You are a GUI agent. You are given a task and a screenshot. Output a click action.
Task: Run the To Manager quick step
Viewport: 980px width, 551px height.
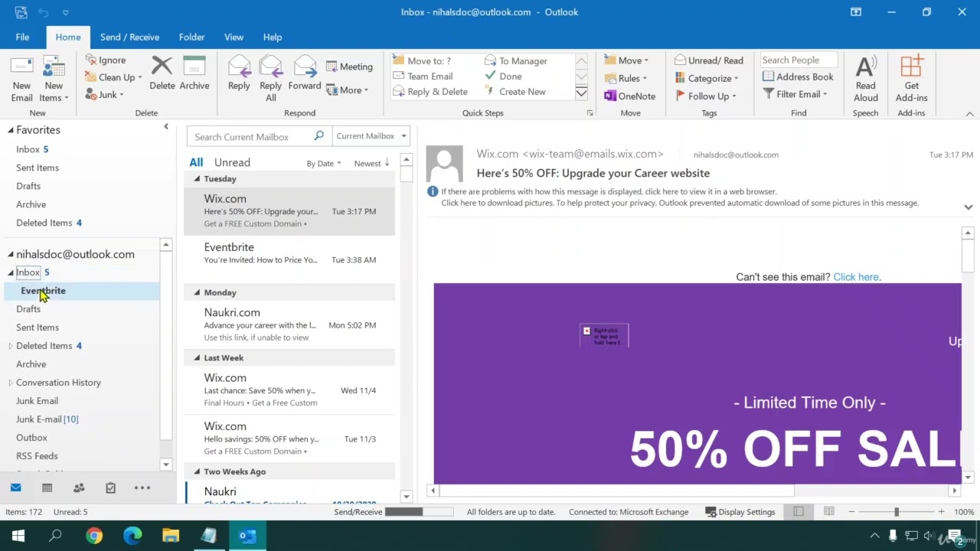[x=515, y=61]
